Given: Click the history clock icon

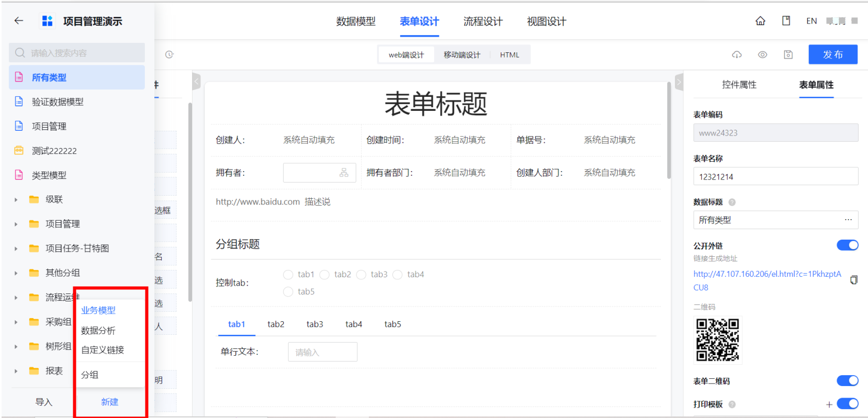Looking at the screenshot, I should [x=170, y=54].
